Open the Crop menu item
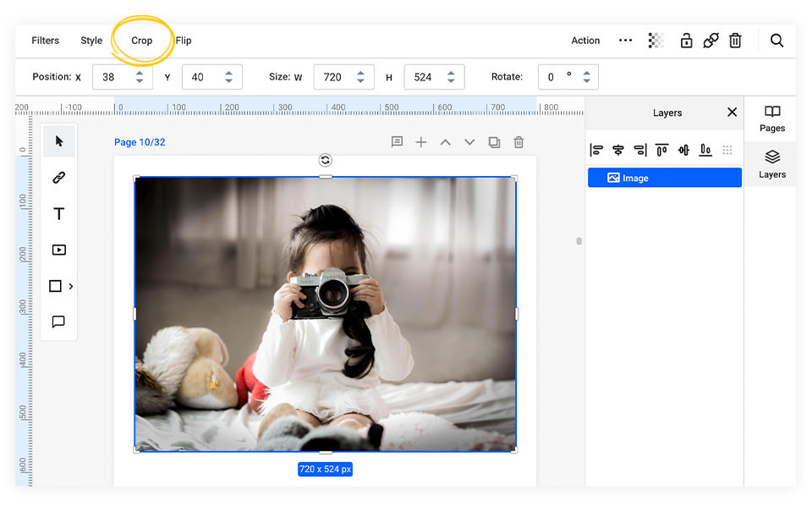Viewport: 812px width, 511px height. [x=142, y=41]
